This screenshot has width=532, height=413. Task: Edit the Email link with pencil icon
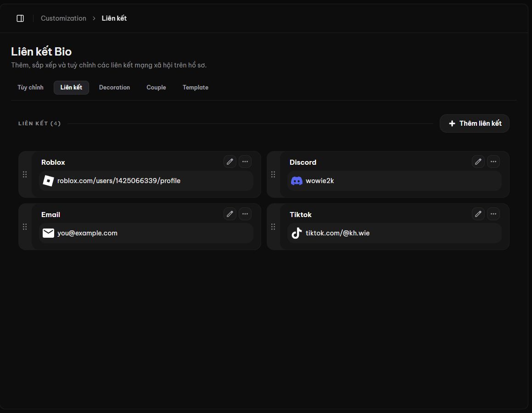(230, 214)
